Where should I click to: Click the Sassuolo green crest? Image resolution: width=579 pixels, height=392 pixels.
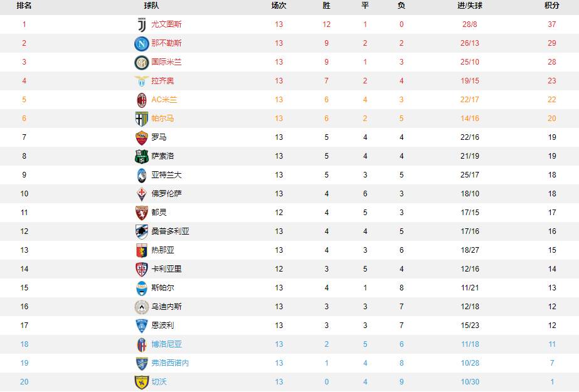click(141, 157)
